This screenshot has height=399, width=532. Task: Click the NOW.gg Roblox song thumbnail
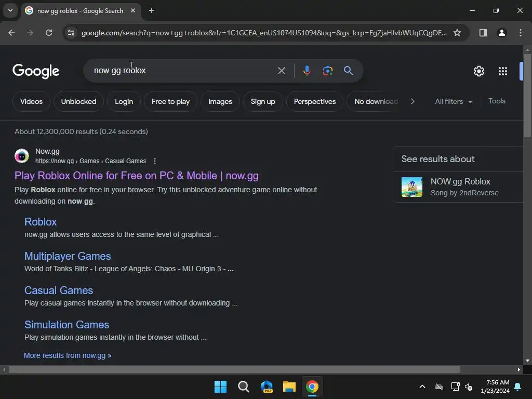(412, 187)
